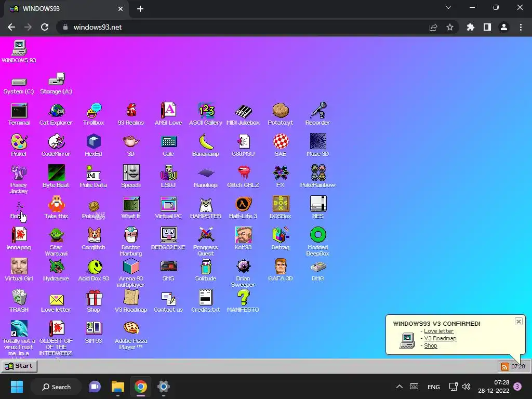Click the RSS feed tray icon
532x399 pixels.
point(505,366)
